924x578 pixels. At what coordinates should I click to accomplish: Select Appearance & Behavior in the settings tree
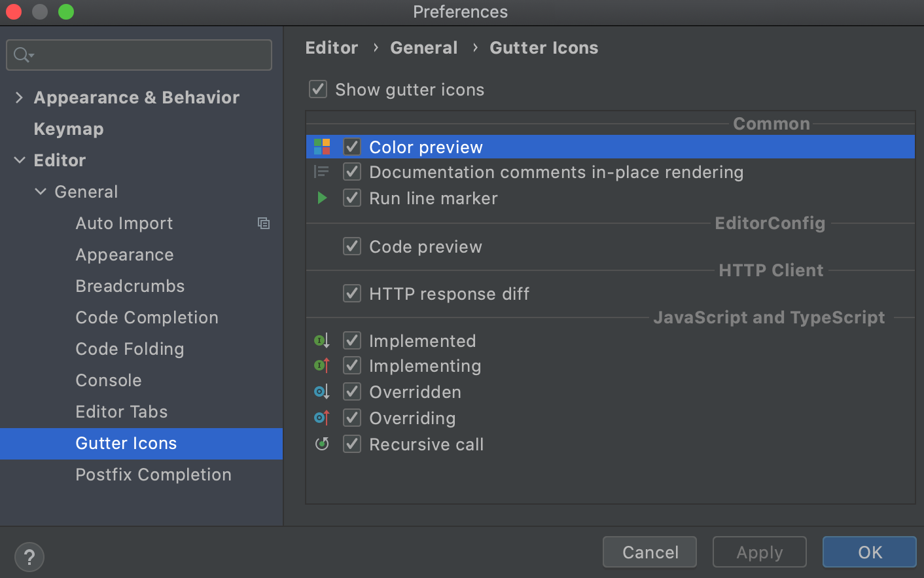point(137,98)
